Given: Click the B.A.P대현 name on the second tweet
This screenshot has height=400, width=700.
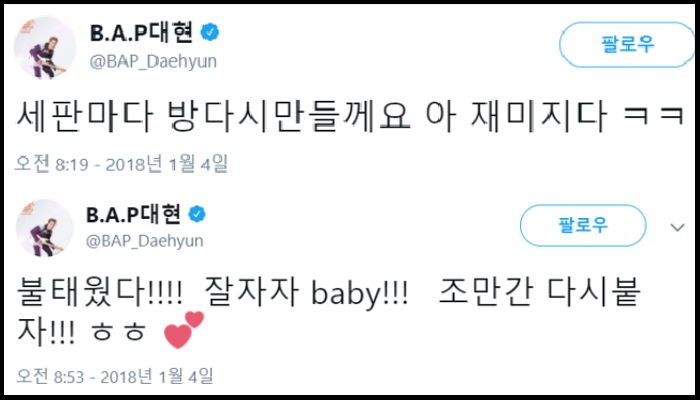Looking at the screenshot, I should 133,214.
